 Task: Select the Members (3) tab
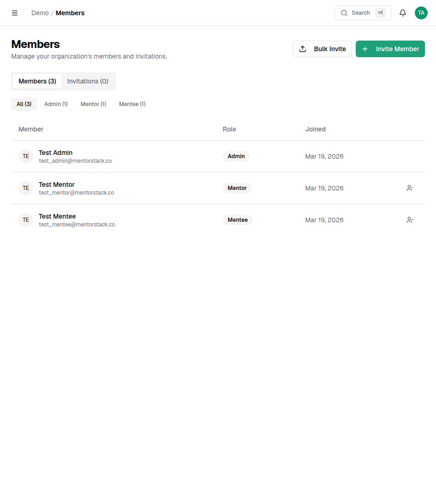click(37, 81)
